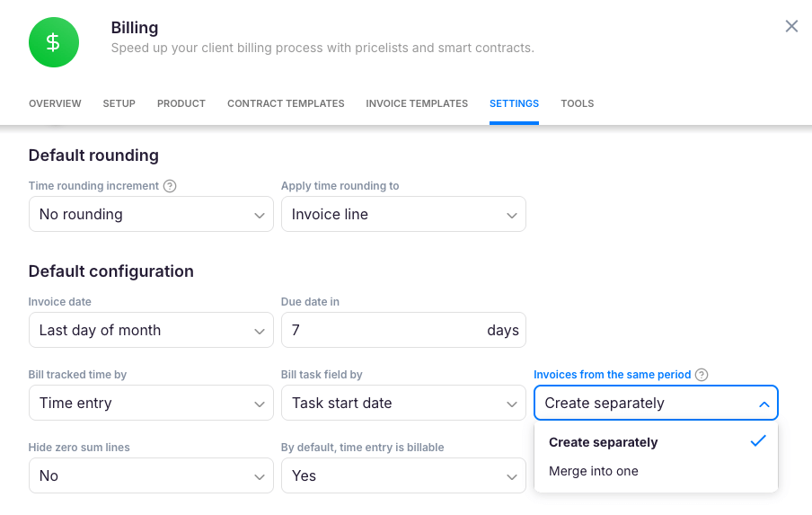Open the Overview tab
Image resolution: width=812 pixels, height=515 pixels.
pos(55,103)
